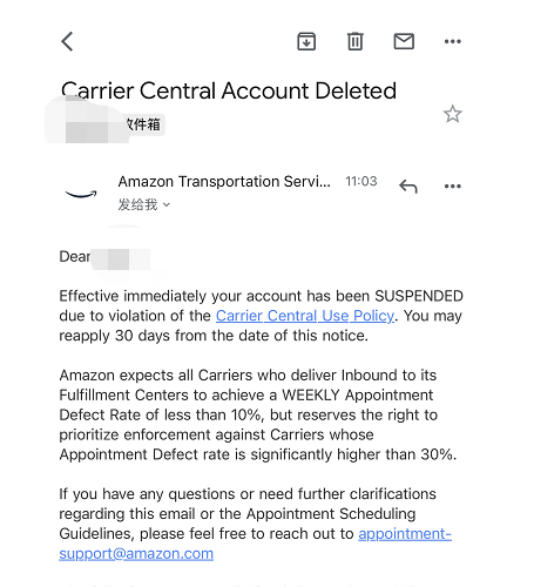Screen dimensions: 534x587
Task: Tap the word SUSPENDED in the message
Action: click(419, 296)
